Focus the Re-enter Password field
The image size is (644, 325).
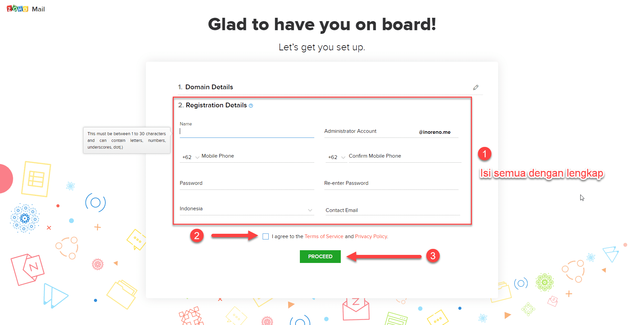(391, 183)
